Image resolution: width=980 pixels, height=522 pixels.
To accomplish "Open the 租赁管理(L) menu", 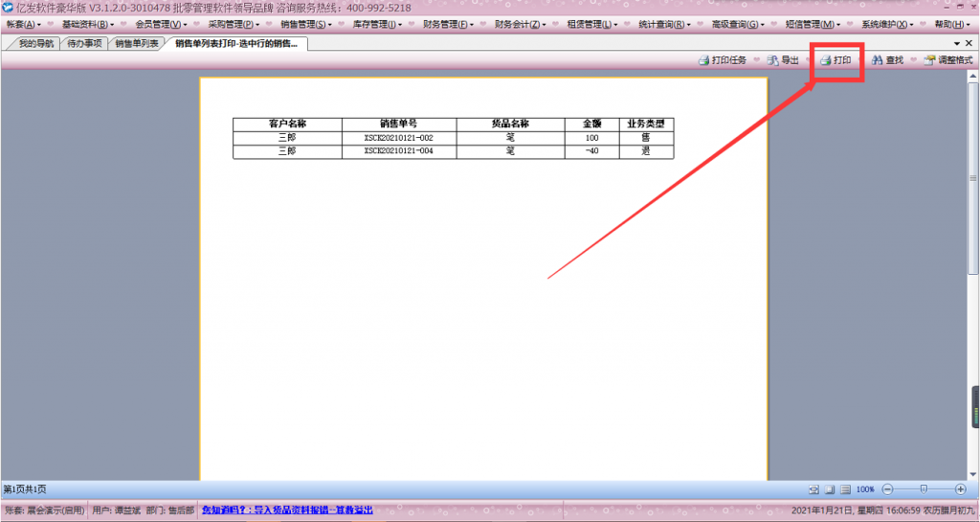I will [591, 24].
